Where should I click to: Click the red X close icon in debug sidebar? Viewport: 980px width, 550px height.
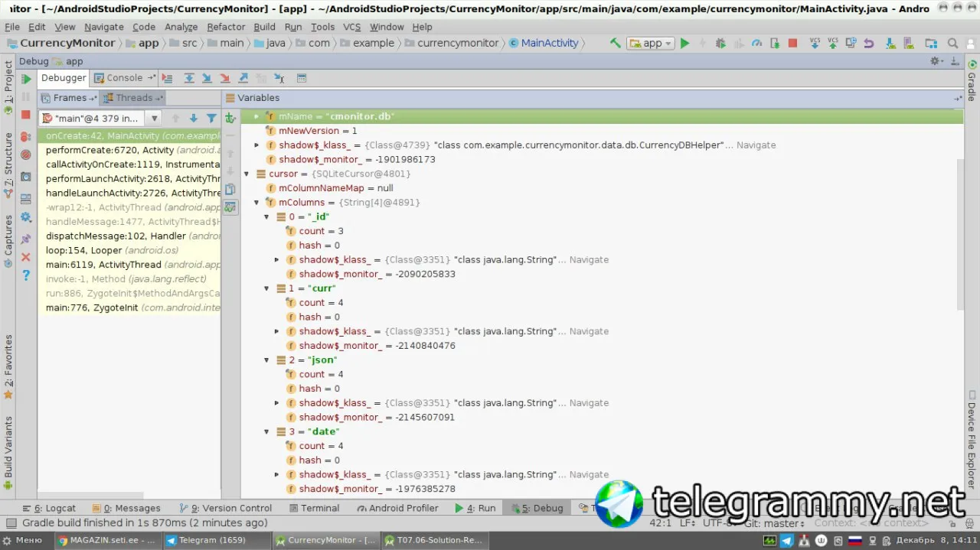[x=26, y=257]
